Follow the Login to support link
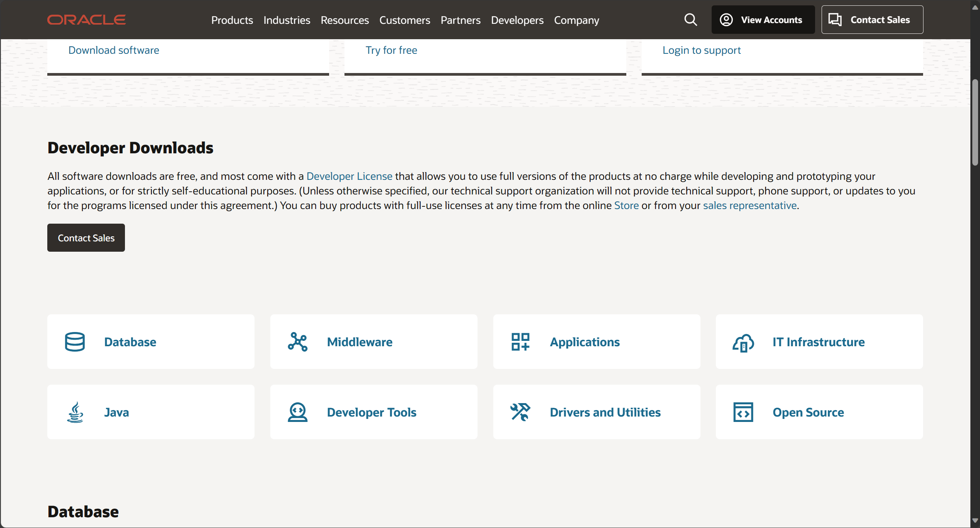 [x=702, y=50]
